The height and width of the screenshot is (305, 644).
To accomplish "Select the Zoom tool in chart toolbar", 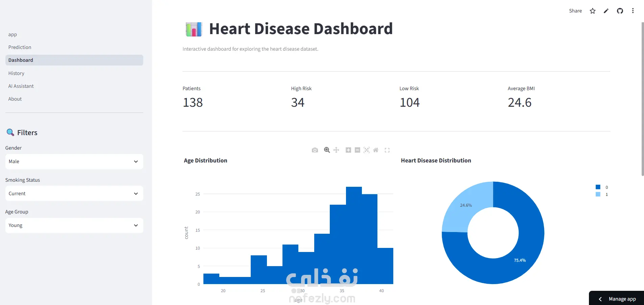I will tap(327, 150).
